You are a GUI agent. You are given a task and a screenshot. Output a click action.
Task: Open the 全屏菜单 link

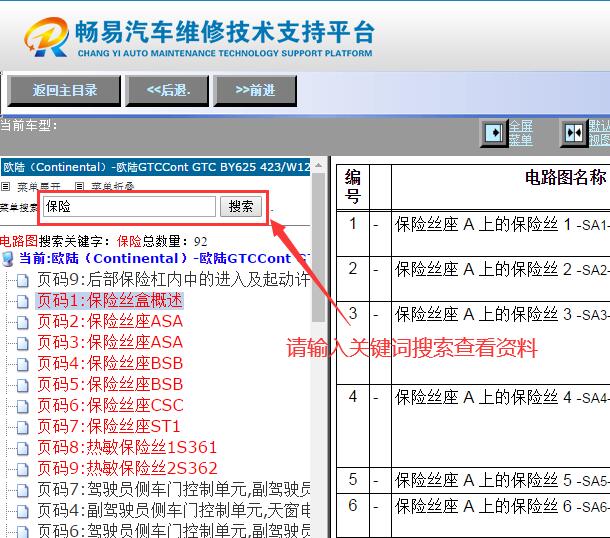click(x=521, y=133)
